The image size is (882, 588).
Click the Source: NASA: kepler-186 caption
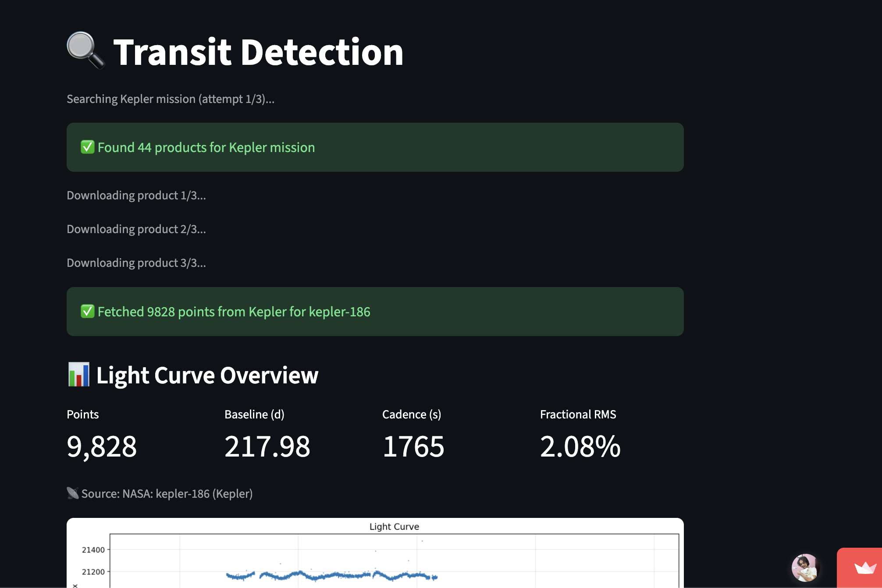(167, 494)
